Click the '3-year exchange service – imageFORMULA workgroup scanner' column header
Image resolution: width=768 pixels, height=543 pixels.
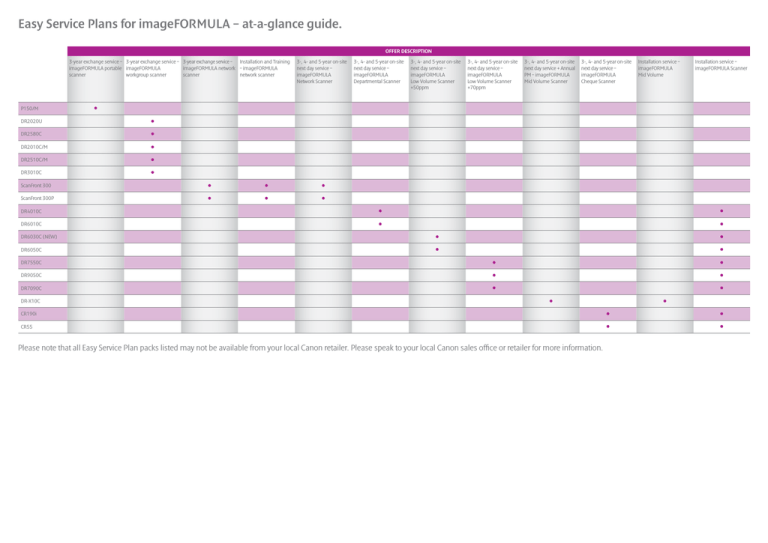(152, 69)
